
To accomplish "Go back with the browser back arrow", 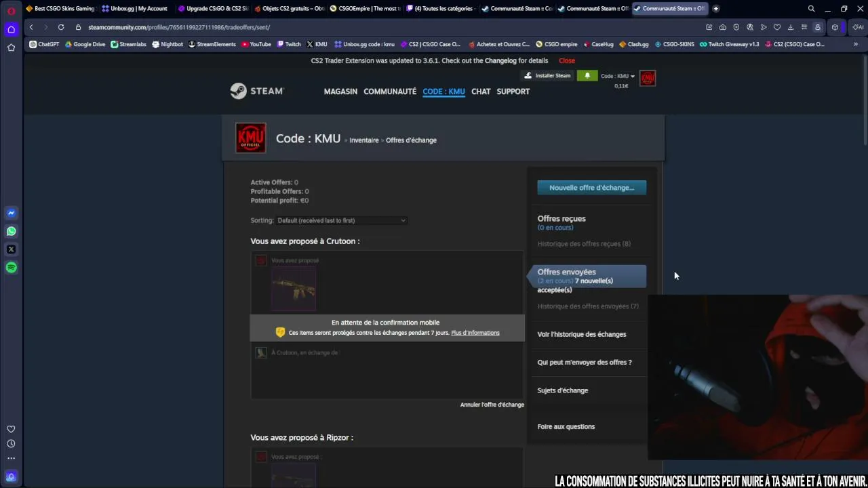I will (31, 27).
